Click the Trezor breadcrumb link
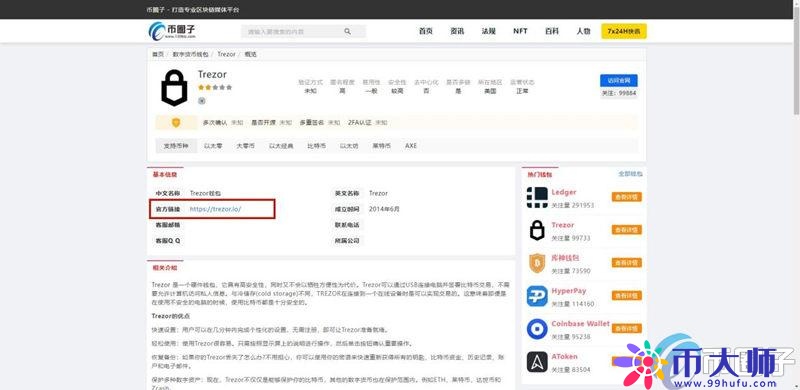Image resolution: width=800 pixels, height=390 pixels. point(227,54)
